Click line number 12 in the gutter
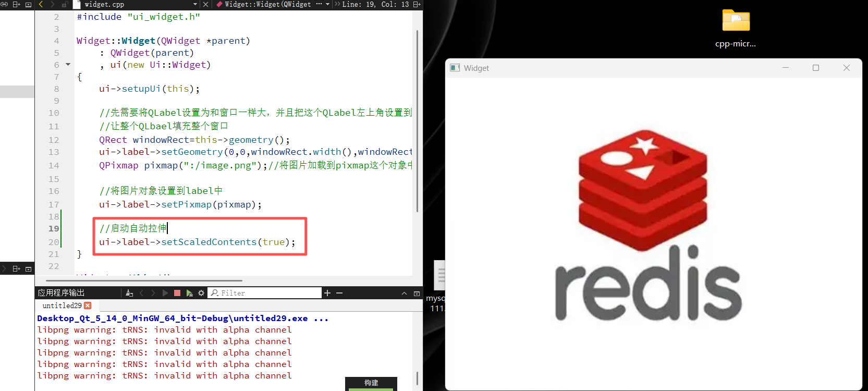 [54, 140]
